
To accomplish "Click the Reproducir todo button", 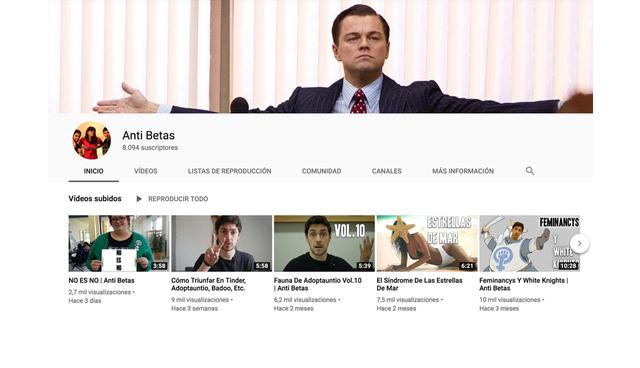I will pos(178,199).
